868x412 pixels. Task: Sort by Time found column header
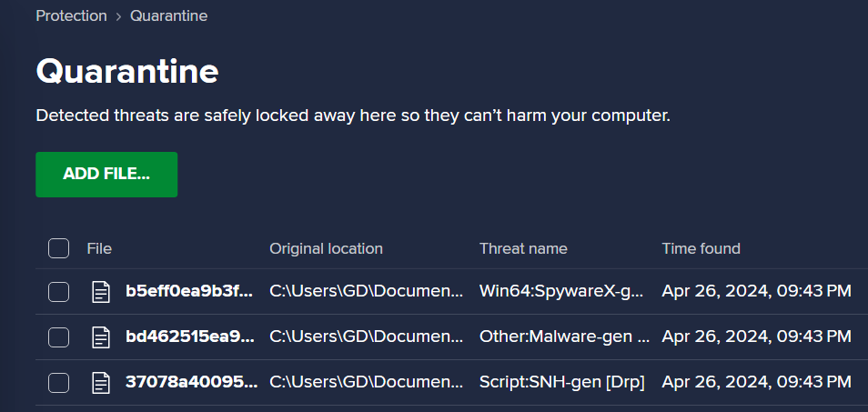(701, 248)
